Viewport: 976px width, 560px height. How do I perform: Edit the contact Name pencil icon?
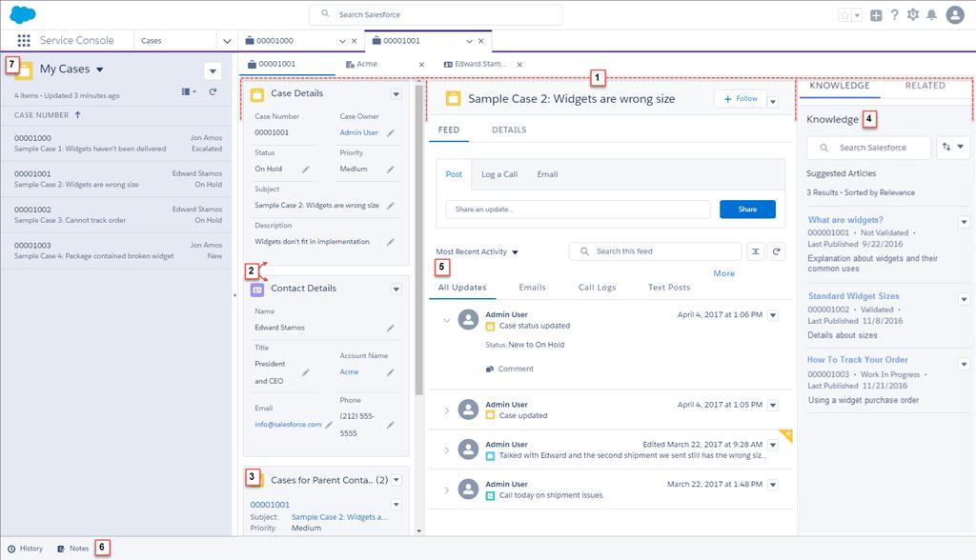point(390,328)
